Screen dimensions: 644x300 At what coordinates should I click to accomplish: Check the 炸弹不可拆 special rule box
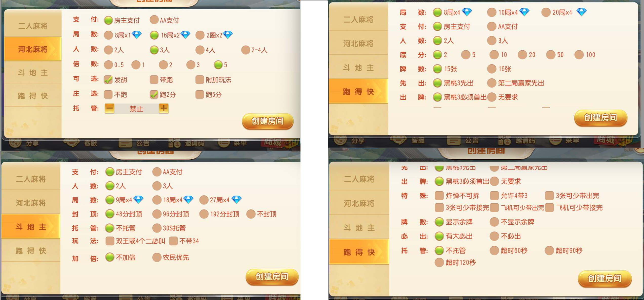pos(439,196)
